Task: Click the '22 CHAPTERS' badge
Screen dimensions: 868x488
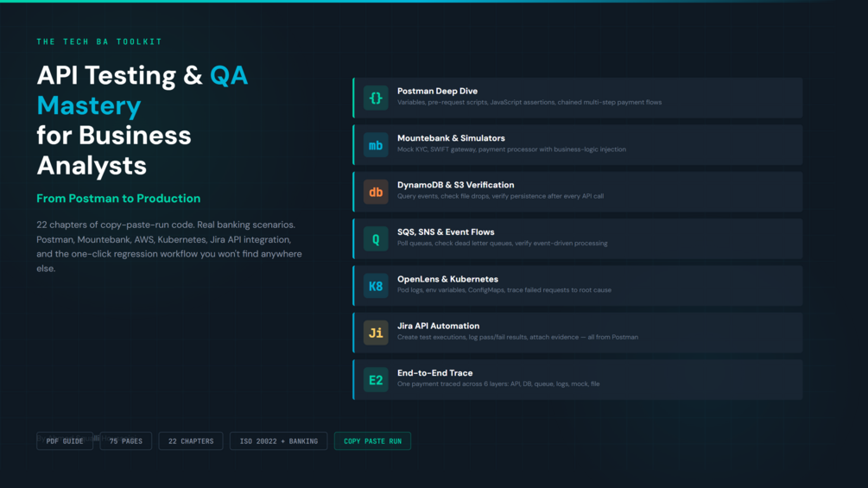Action: (x=191, y=441)
